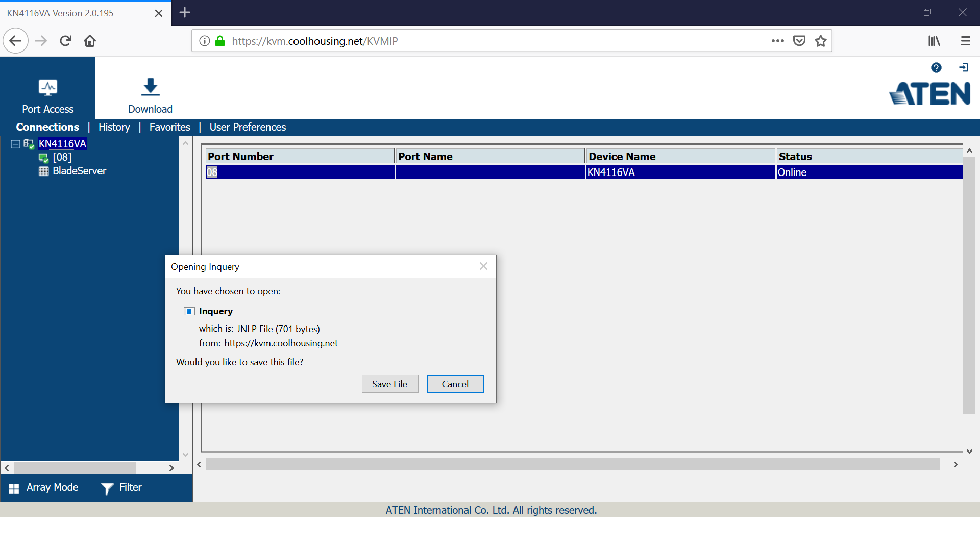Click port table scroll-down arrow

click(x=969, y=451)
